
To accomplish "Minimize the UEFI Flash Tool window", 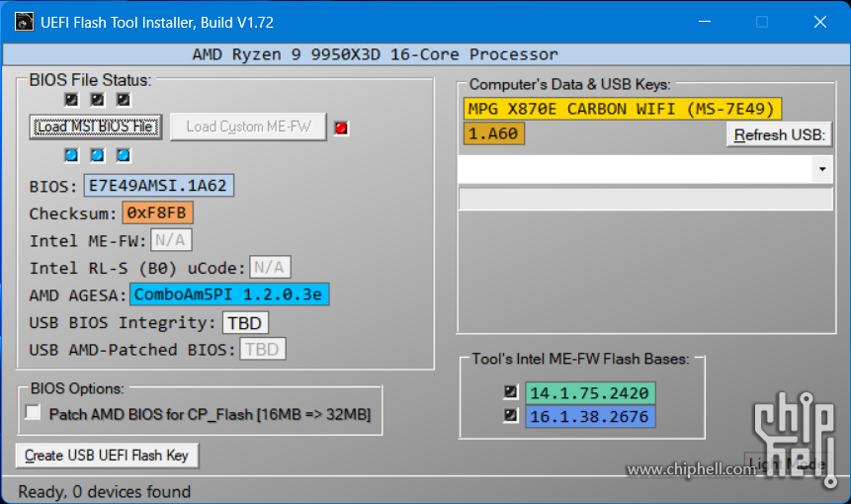I will point(705,22).
